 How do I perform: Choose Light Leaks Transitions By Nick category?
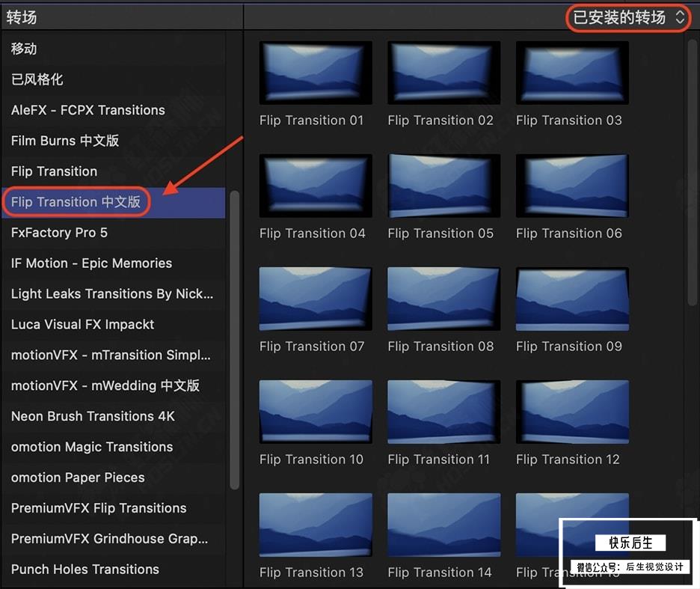pyautogui.click(x=114, y=293)
